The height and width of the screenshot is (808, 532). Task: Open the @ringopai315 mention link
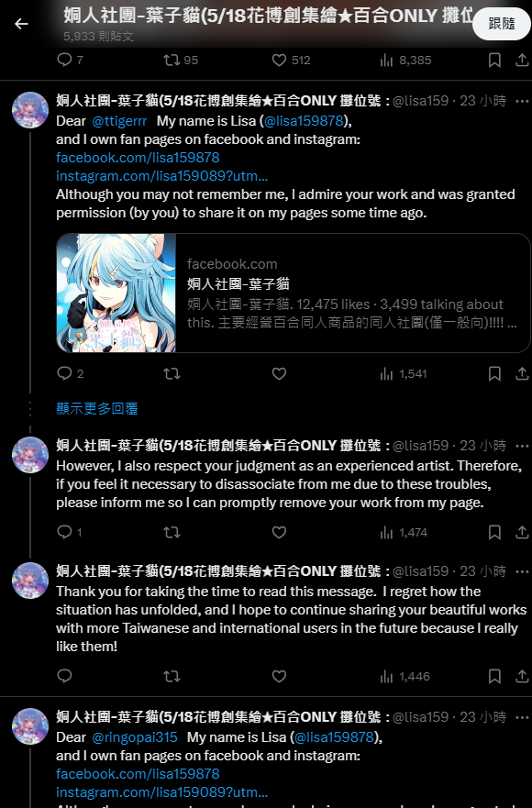point(135,737)
